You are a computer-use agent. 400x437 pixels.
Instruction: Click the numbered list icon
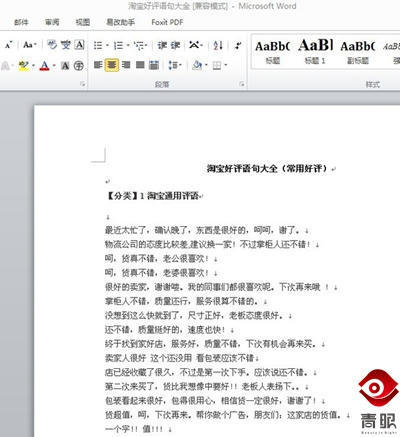[x=118, y=45]
